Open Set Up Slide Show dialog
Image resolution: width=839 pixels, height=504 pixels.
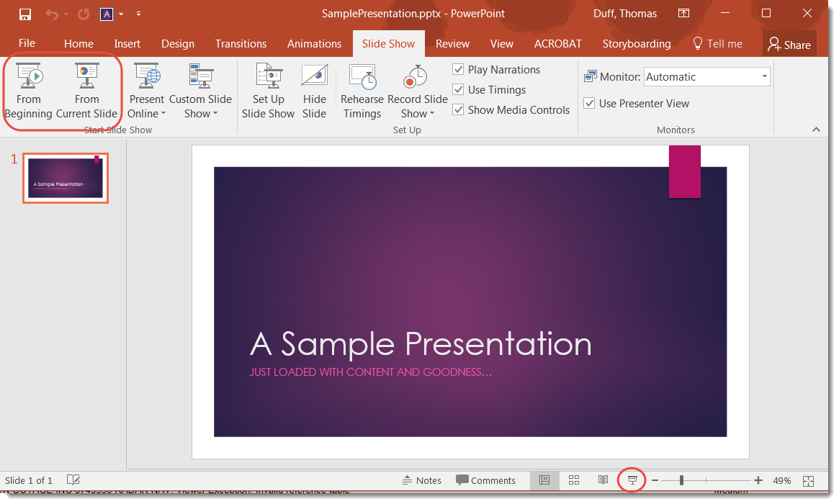point(268,91)
